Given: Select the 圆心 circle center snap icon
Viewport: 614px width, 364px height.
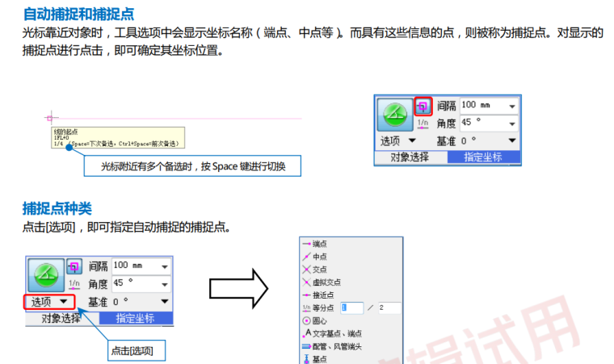Looking at the screenshot, I should pyautogui.click(x=306, y=320).
